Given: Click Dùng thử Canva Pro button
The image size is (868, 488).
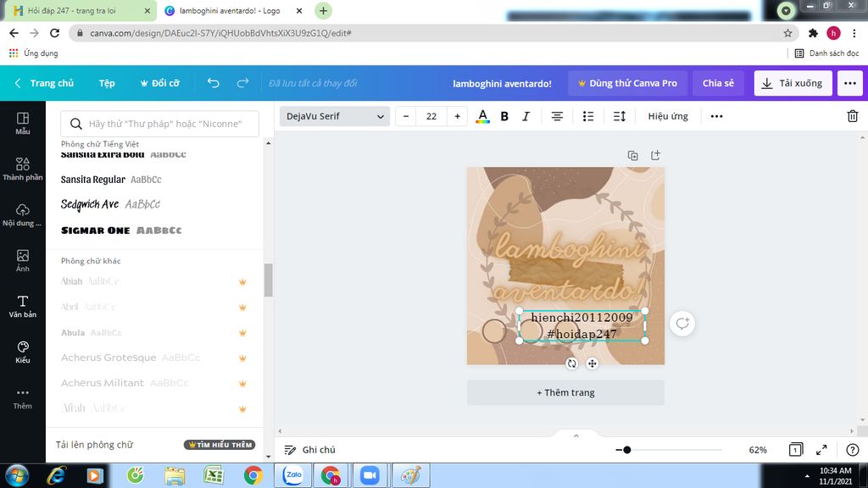Looking at the screenshot, I should pyautogui.click(x=628, y=83).
